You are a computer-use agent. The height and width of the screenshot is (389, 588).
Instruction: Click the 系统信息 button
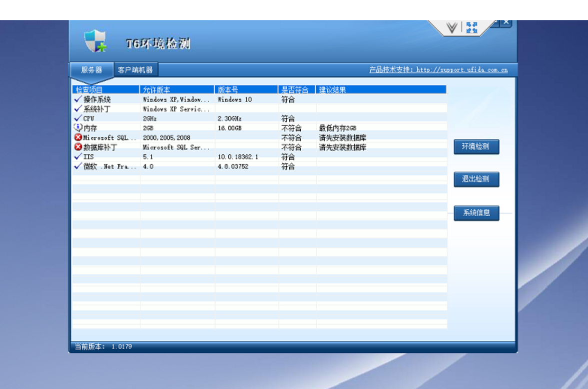pos(476,213)
